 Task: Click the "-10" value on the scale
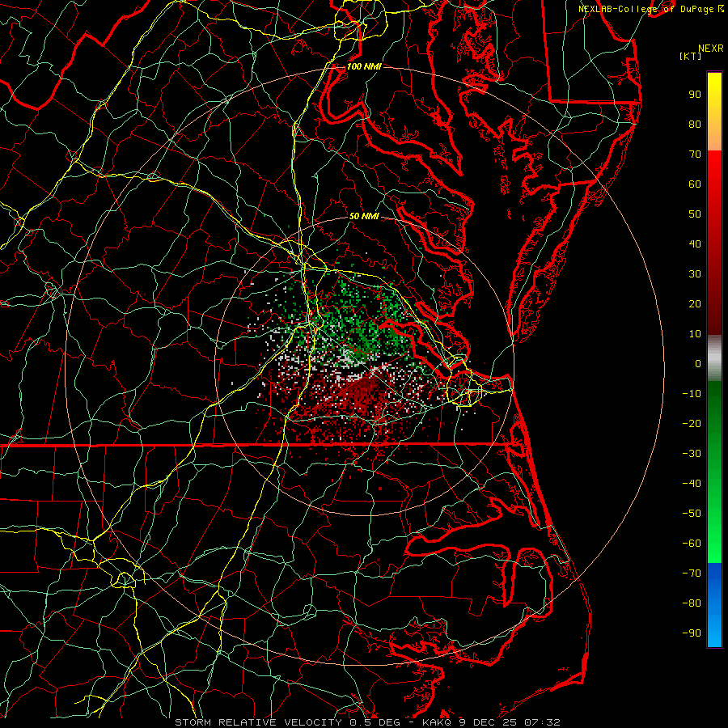692,394
